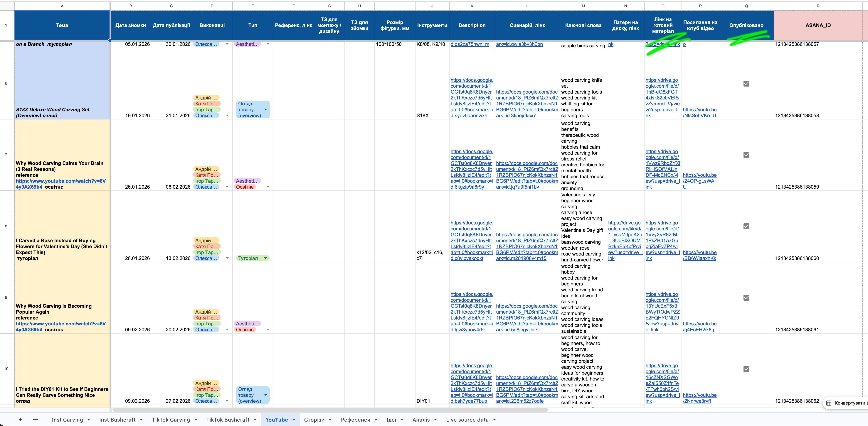Open the Виконавці dropdown in row 7
The height and width of the screenshot is (426, 868).
pos(227,187)
